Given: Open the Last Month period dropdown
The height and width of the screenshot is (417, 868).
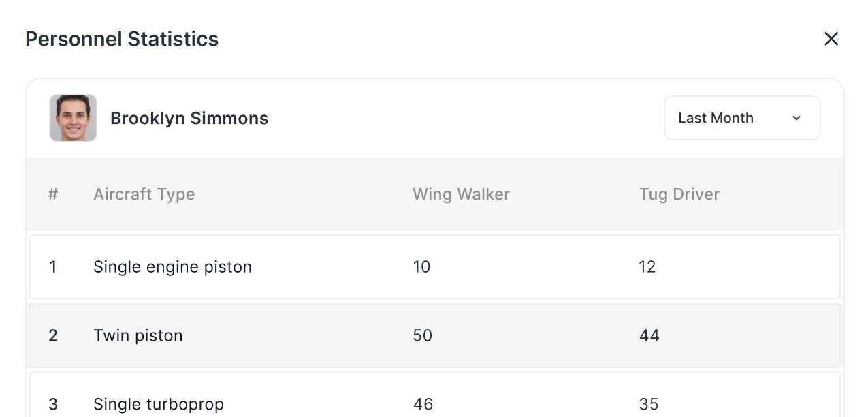Looking at the screenshot, I should 742,118.
